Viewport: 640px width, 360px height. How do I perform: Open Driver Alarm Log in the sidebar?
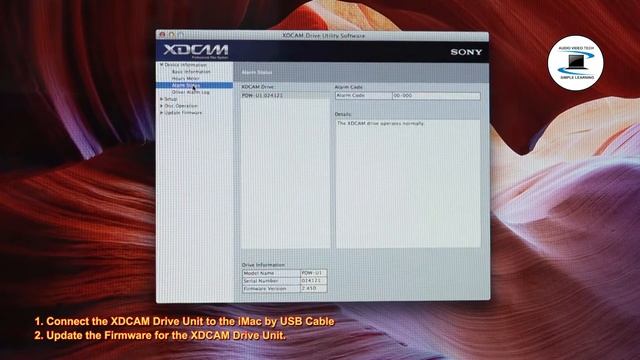coord(191,92)
